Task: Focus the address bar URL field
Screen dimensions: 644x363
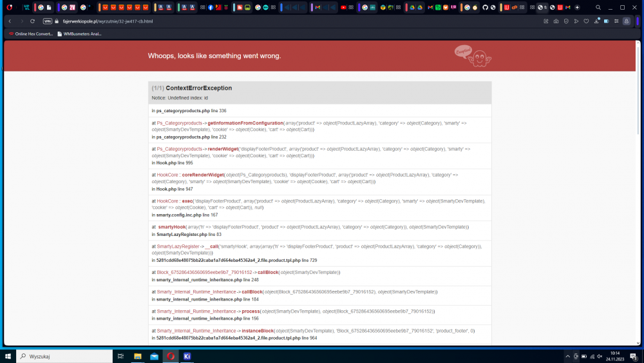Action: (x=108, y=21)
